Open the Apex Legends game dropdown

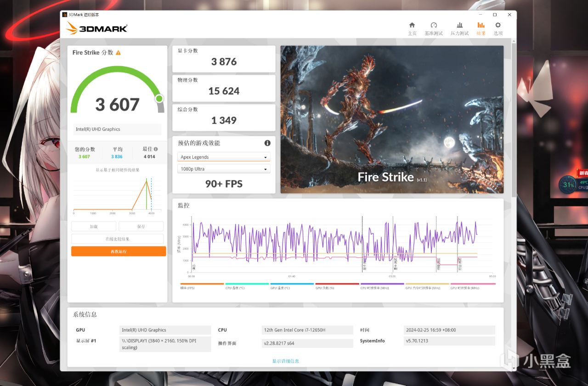point(224,157)
